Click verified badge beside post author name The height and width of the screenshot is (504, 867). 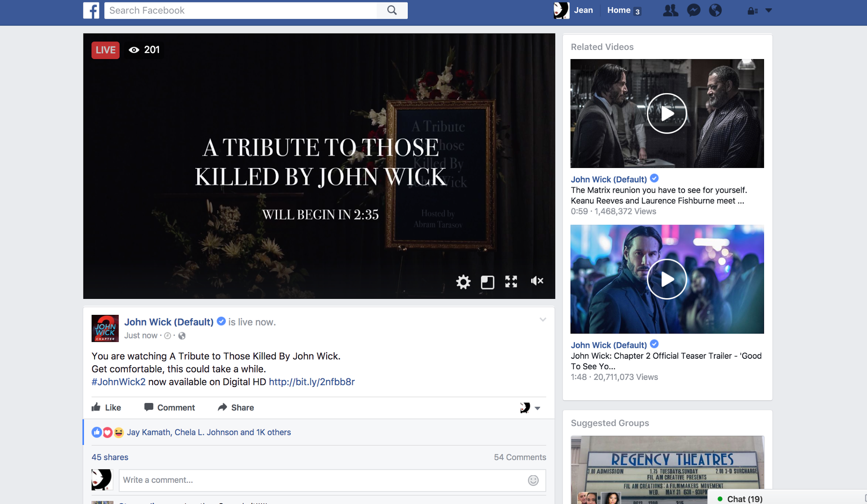click(221, 321)
